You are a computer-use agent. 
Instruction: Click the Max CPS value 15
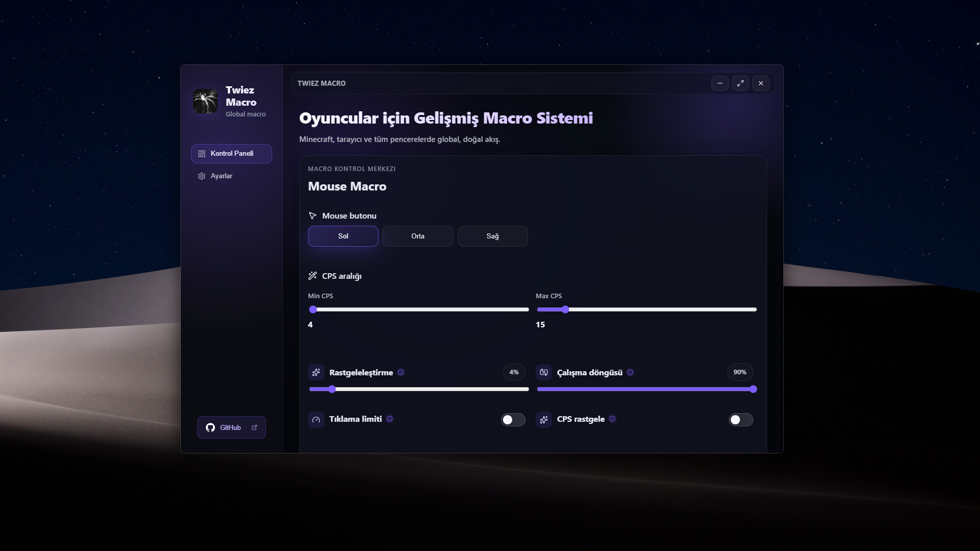[540, 325]
